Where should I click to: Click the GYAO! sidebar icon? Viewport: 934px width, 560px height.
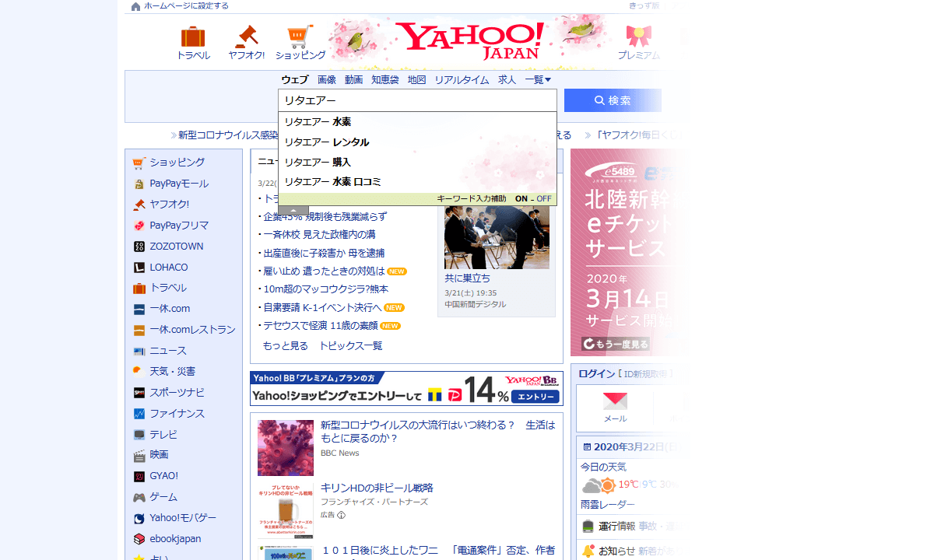[139, 476]
